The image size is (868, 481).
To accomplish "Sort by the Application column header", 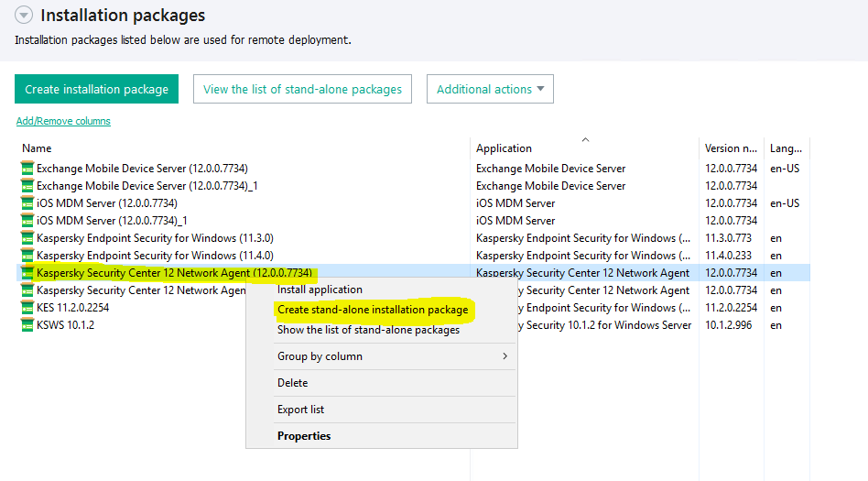I will [504, 148].
